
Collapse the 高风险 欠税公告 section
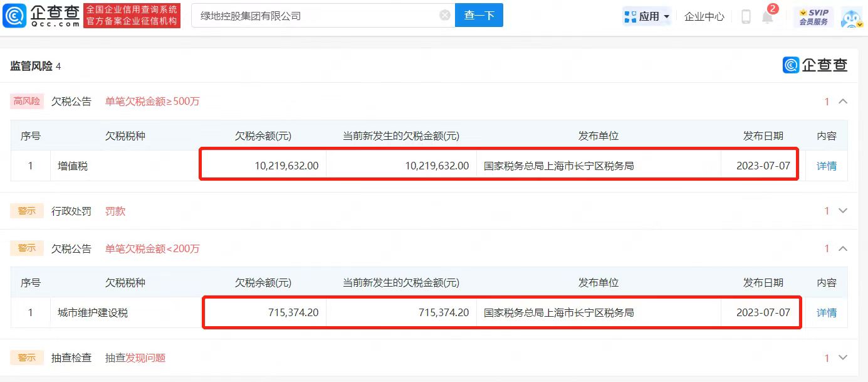(843, 102)
